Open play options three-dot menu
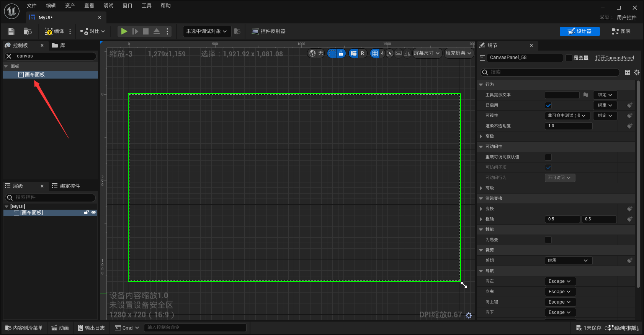This screenshot has height=335, width=644. pyautogui.click(x=167, y=31)
